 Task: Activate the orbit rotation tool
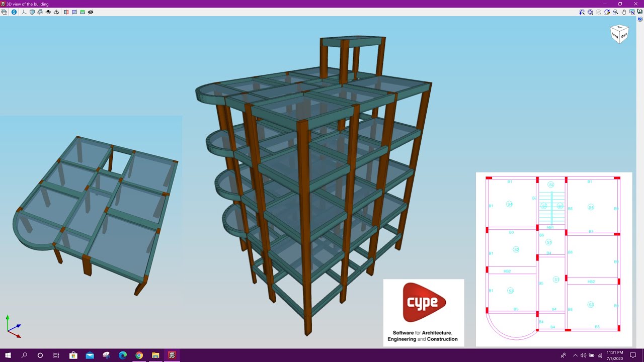(48, 12)
